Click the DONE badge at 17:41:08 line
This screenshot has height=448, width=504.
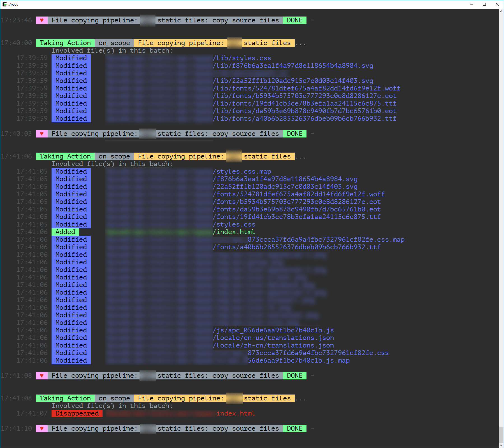pos(294,375)
